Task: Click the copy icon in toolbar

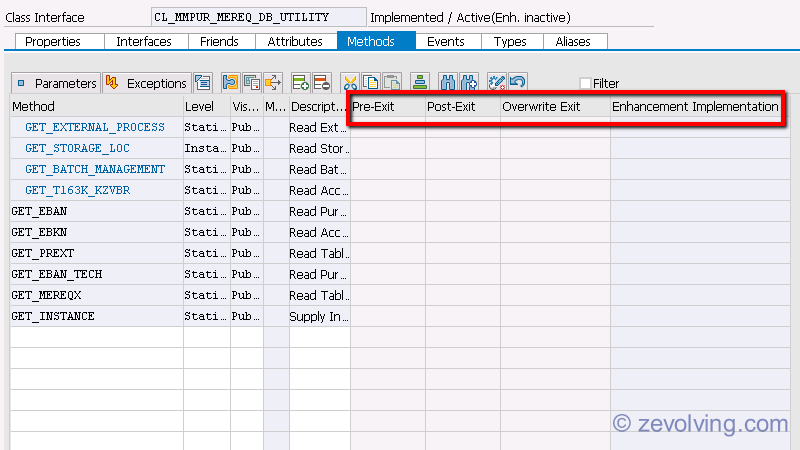Action: tap(371, 83)
